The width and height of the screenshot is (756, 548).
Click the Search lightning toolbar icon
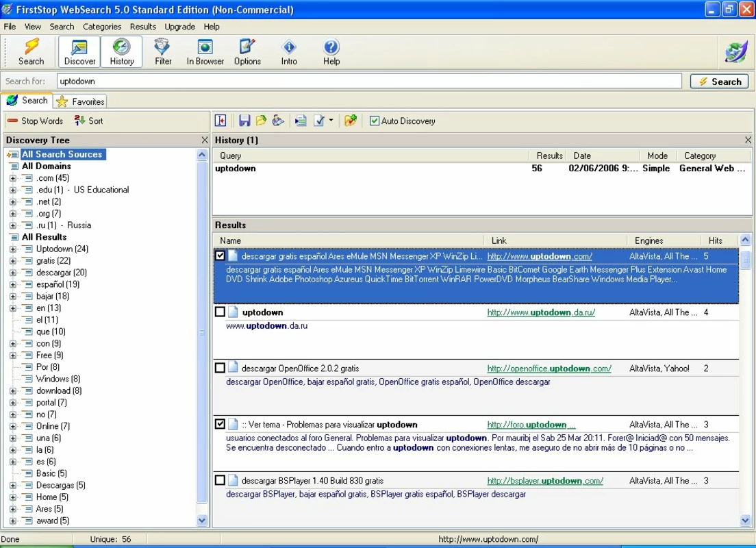click(32, 51)
